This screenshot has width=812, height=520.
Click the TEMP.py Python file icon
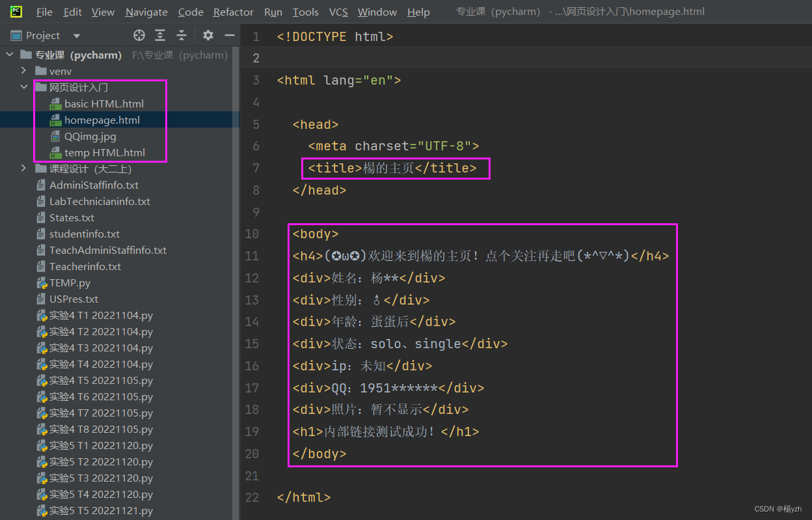click(x=41, y=282)
